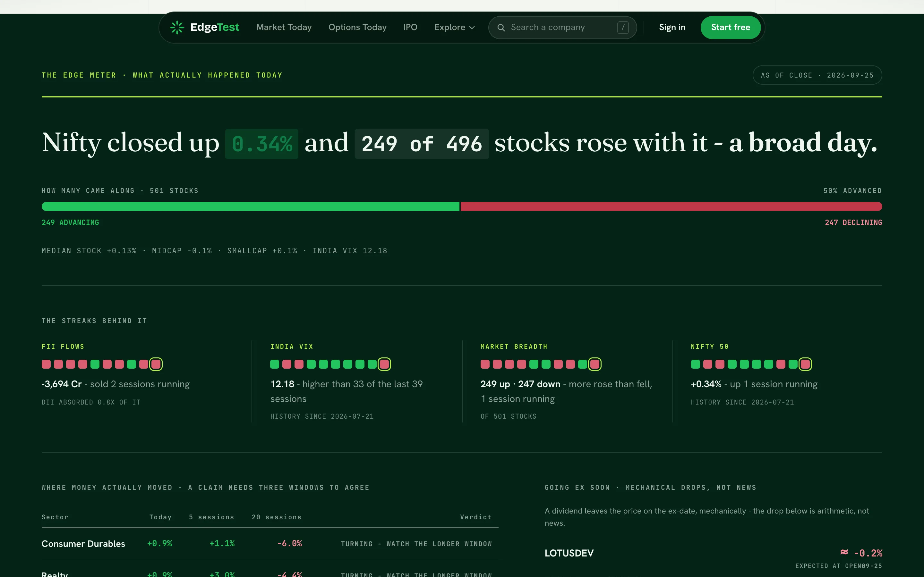This screenshot has height=577, width=924.
Task: Go to the IPO section
Action: tap(410, 28)
